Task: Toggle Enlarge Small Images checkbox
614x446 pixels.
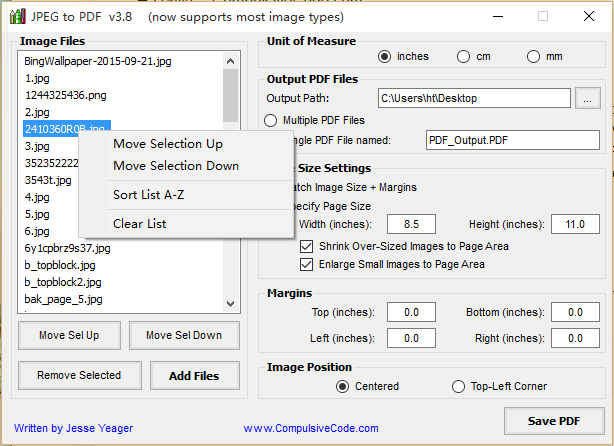Action: pyautogui.click(x=307, y=265)
